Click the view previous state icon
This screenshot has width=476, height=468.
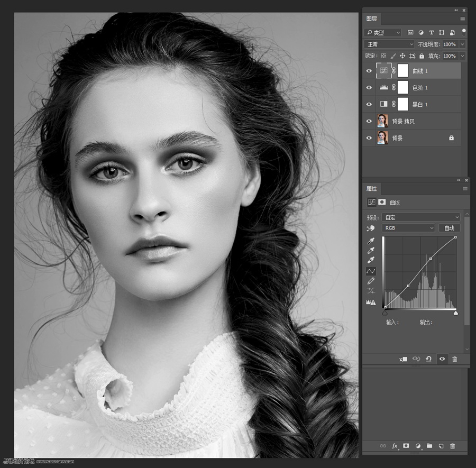coord(416,359)
